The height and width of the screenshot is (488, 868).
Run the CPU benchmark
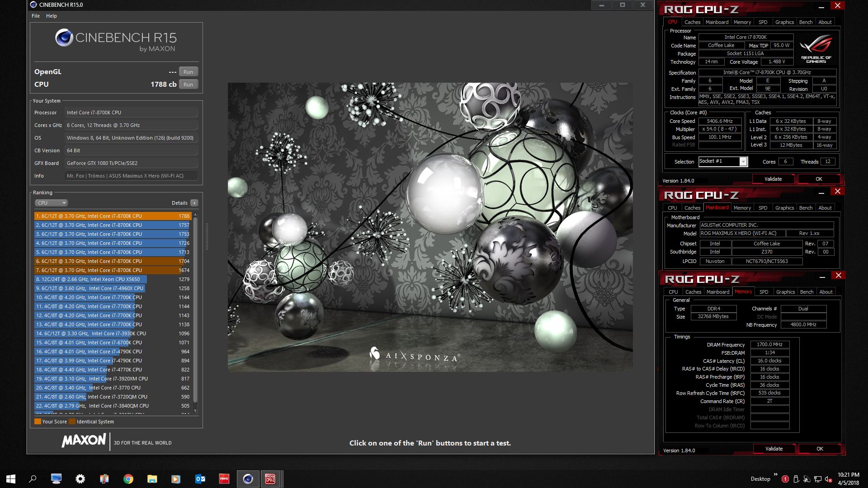click(x=189, y=84)
